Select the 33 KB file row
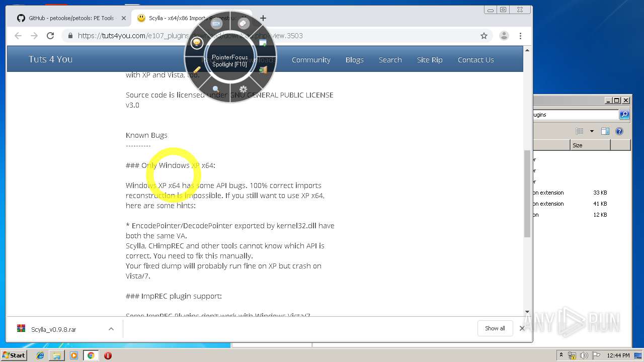The image size is (644, 362). pos(582,193)
